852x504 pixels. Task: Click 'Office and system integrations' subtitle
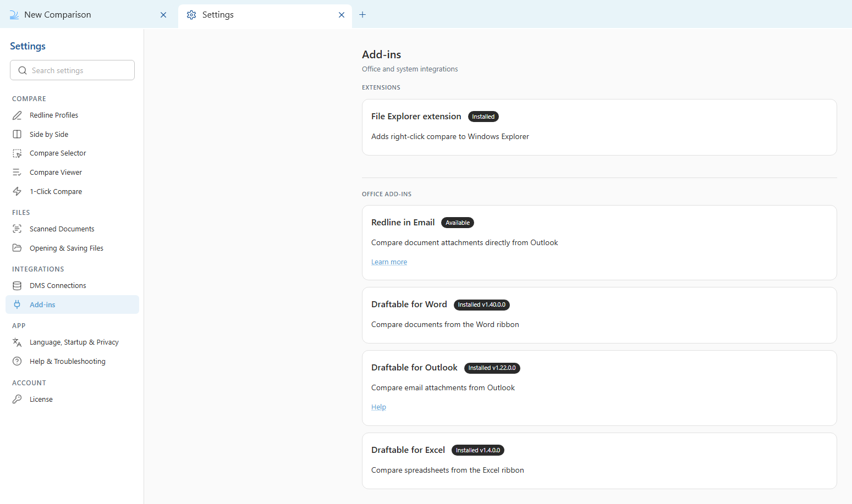click(x=410, y=69)
